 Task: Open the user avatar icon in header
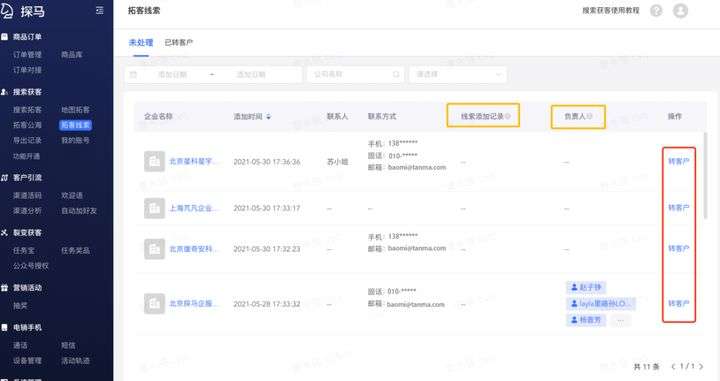680,10
